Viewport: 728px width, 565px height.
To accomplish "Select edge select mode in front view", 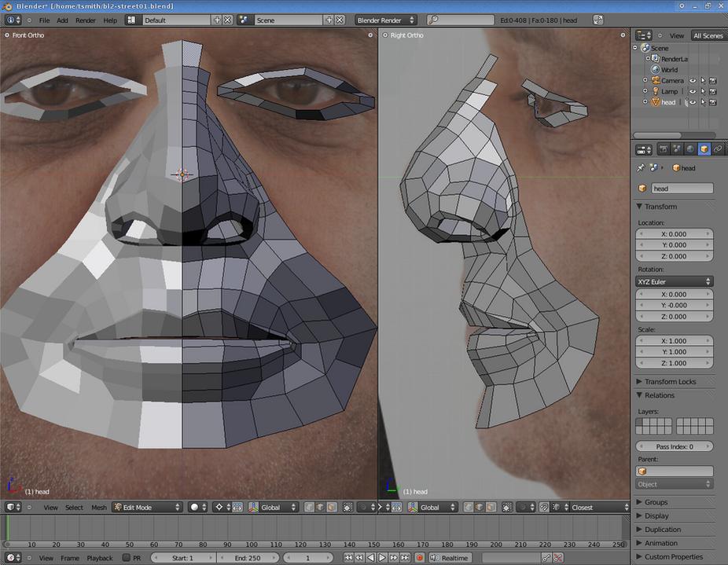I will coord(320,507).
